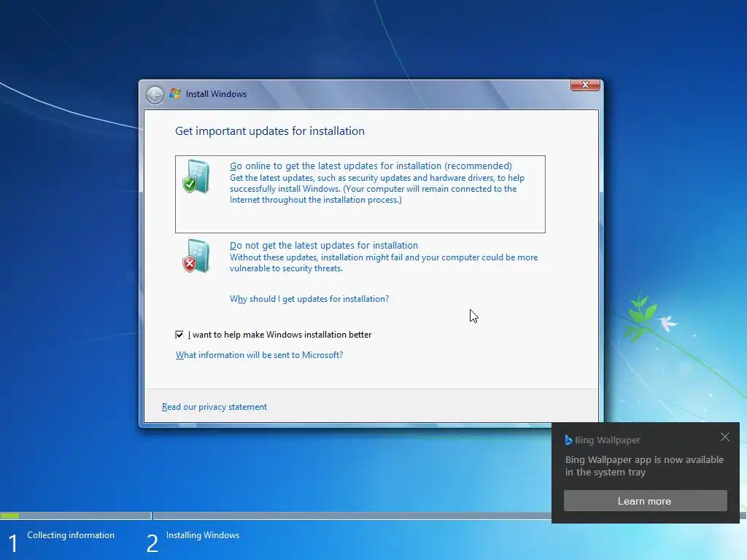Click the Get important updates heading
This screenshot has height=560, width=747.
click(x=270, y=131)
